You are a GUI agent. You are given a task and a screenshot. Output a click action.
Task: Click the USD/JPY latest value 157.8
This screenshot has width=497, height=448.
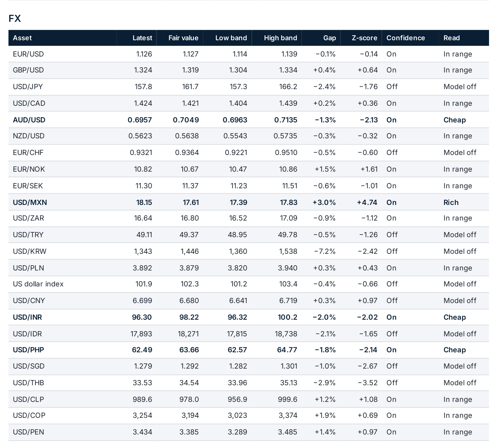[143, 87]
